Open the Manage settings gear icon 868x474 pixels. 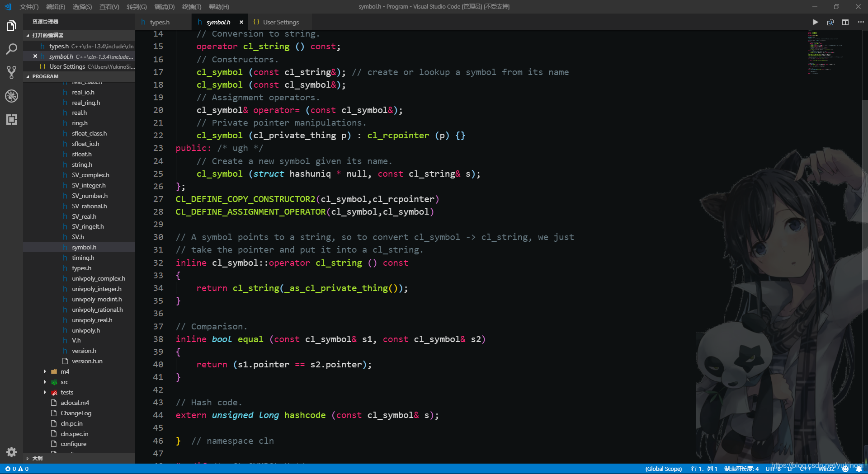click(11, 452)
